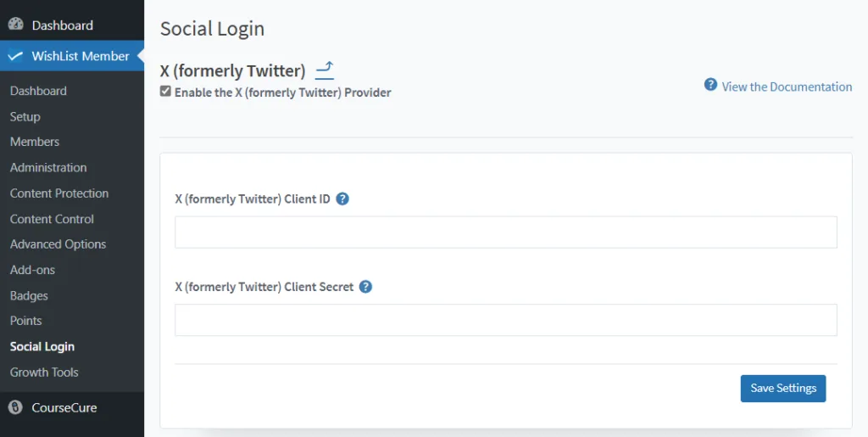868x437 pixels.
Task: Click the X (formerly Twitter) Client Secret label
Action: coord(264,287)
